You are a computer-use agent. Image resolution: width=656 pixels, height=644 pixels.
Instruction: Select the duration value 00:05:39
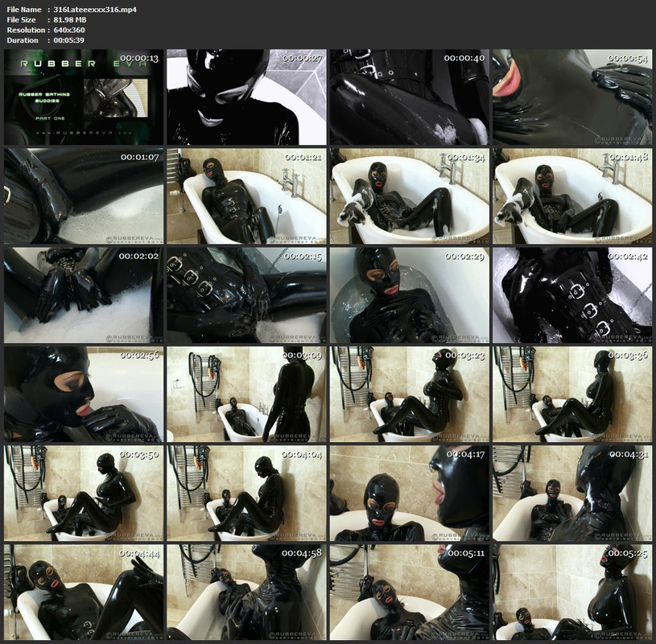click(x=68, y=40)
